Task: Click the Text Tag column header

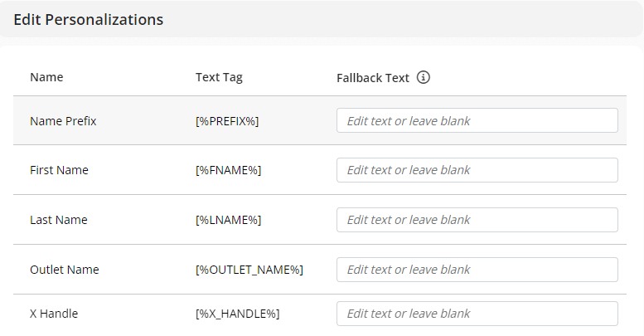Action: pyautogui.click(x=219, y=77)
